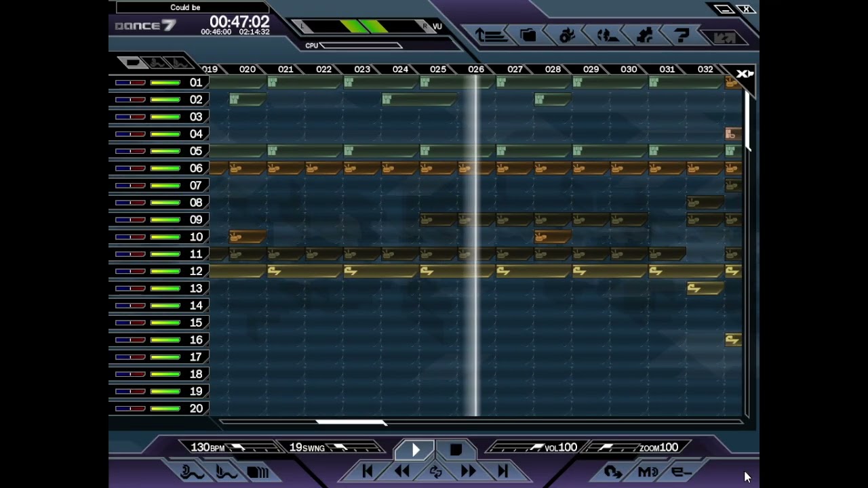Click the vertical track scrollbar thumb
The image size is (868, 488).
(747, 120)
